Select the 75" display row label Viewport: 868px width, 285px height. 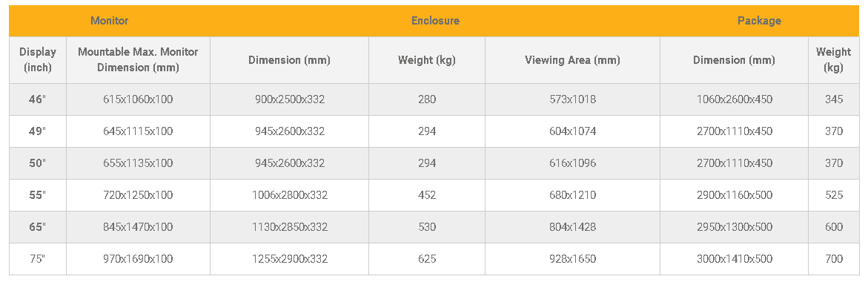[38, 259]
